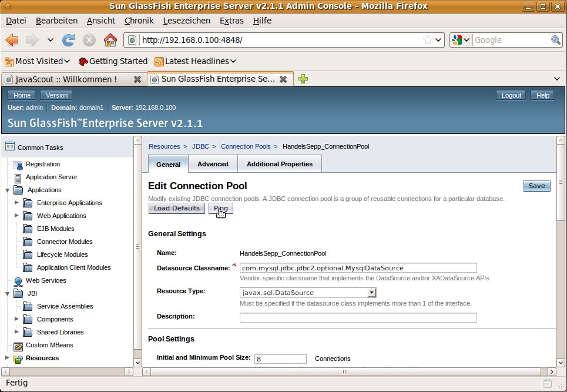567x392 pixels.
Task: Click the browser home icon
Action: (x=110, y=40)
